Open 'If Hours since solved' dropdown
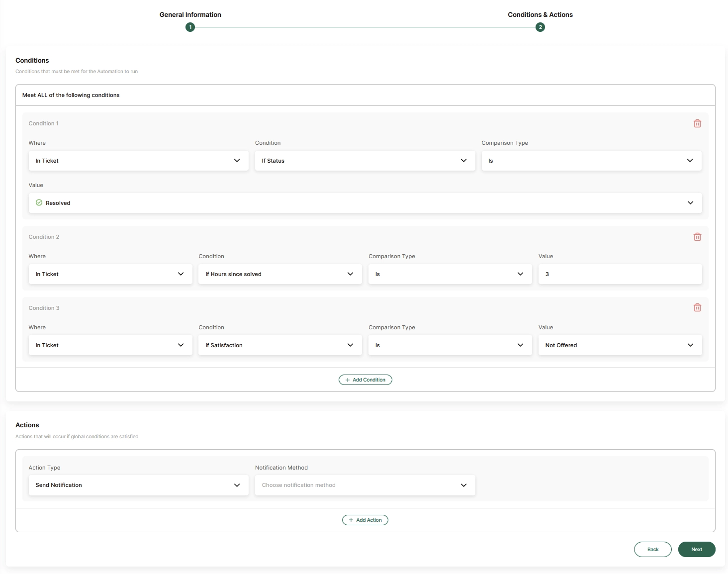This screenshot has width=728, height=574. tap(280, 274)
